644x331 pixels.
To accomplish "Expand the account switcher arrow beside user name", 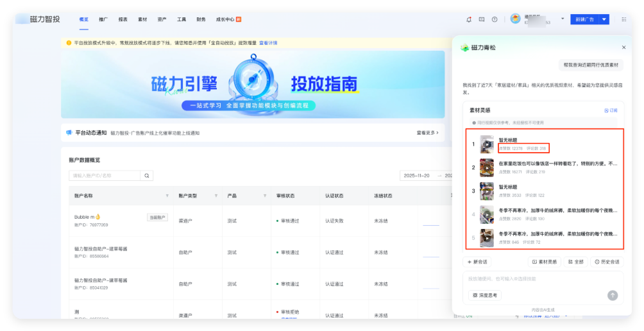I will [563, 19].
